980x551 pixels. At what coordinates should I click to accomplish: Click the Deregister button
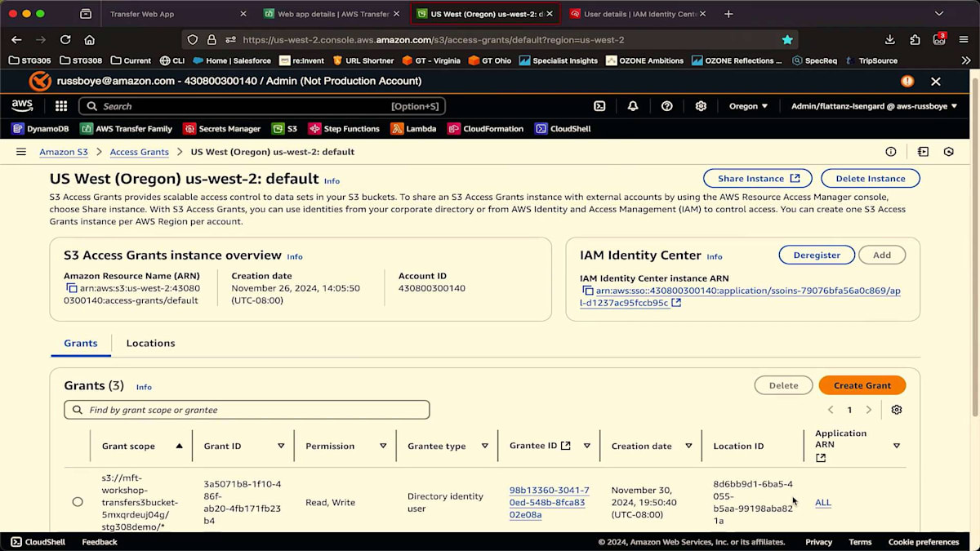point(817,255)
